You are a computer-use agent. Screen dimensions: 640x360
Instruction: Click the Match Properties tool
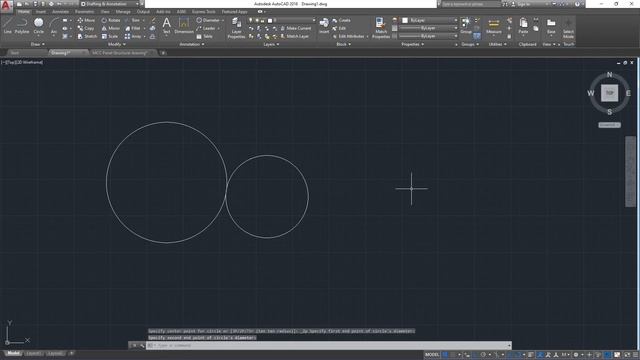(381, 28)
